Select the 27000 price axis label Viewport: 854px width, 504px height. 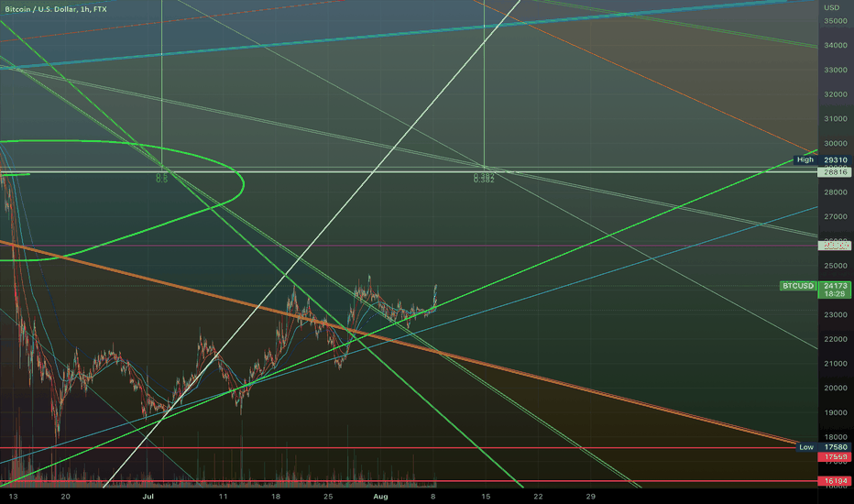[x=835, y=217]
